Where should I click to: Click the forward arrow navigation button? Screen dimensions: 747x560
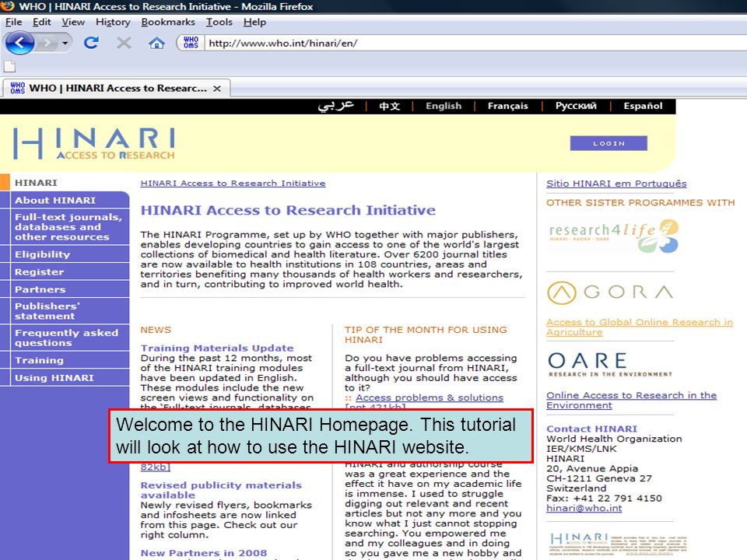(47, 44)
